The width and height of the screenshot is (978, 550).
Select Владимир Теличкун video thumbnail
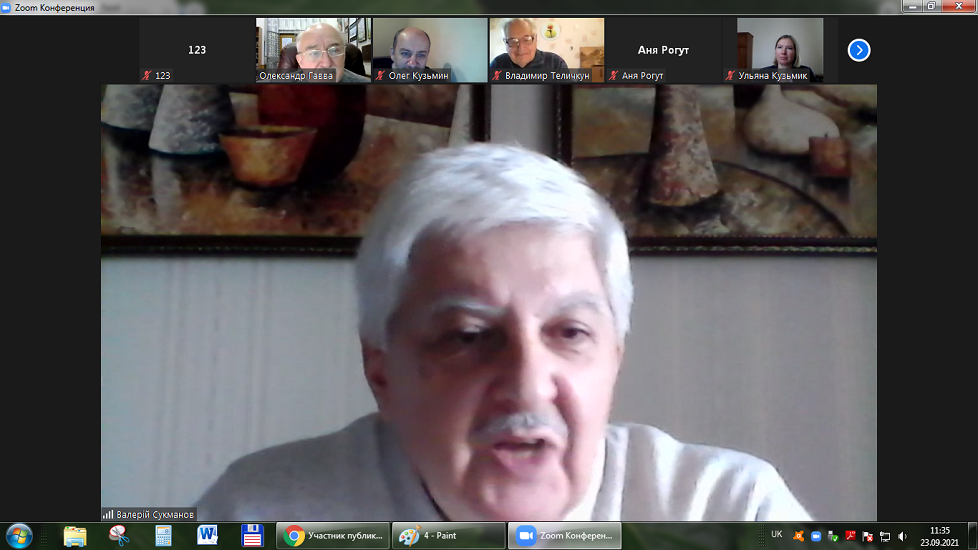click(547, 50)
